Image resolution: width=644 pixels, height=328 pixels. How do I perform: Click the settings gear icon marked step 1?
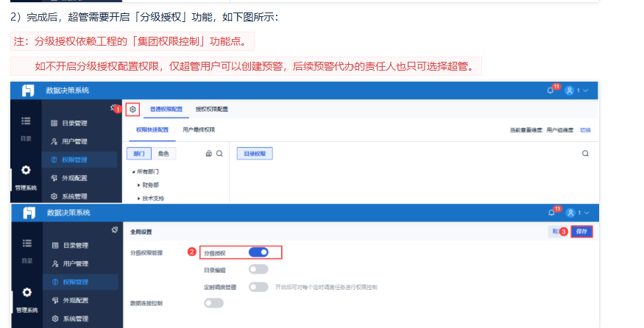(132, 109)
